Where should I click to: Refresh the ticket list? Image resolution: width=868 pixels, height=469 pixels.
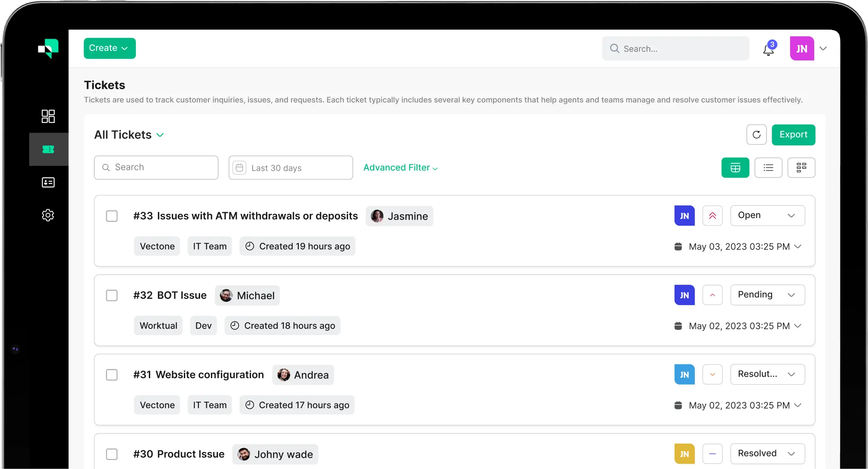[x=756, y=135]
